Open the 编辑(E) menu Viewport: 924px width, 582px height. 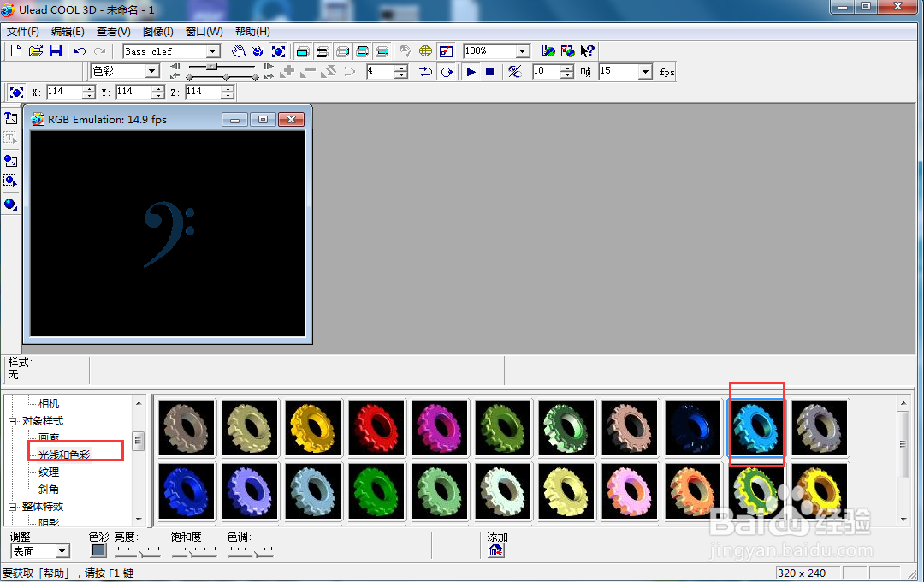tap(68, 32)
